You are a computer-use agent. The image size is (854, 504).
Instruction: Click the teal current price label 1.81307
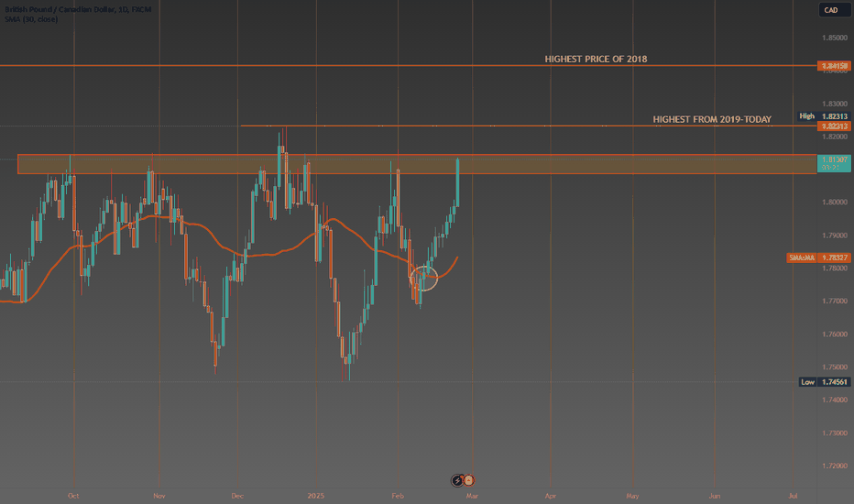click(834, 163)
